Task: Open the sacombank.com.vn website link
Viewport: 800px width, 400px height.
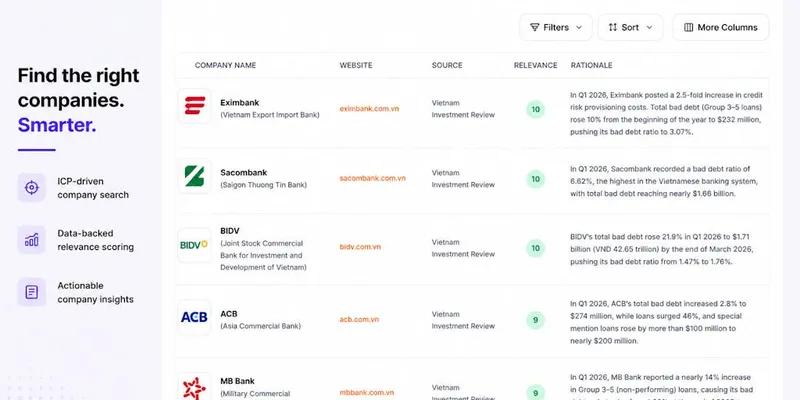Action: [372, 178]
